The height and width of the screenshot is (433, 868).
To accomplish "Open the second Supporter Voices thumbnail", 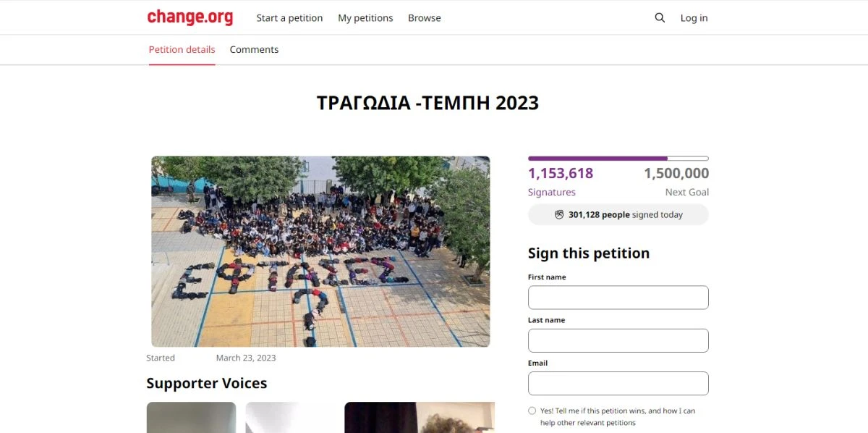I will [x=290, y=417].
